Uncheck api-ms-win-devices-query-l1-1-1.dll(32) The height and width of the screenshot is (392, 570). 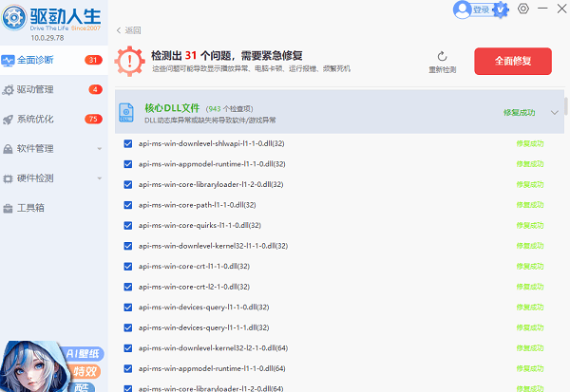tap(128, 327)
